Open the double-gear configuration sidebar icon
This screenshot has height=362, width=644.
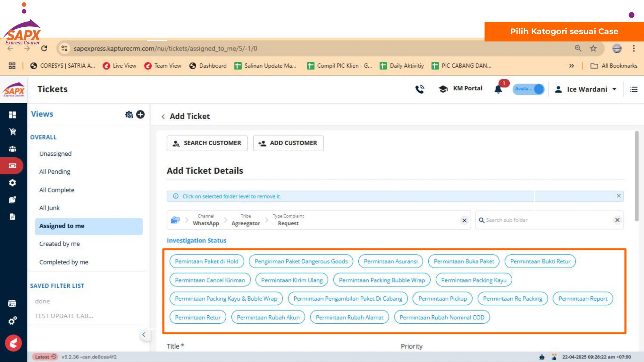point(13,320)
